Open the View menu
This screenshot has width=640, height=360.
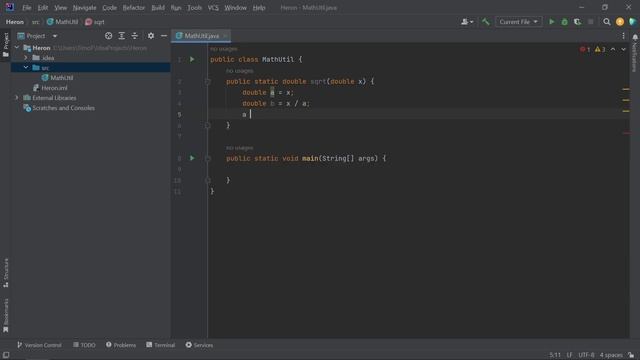(60, 8)
